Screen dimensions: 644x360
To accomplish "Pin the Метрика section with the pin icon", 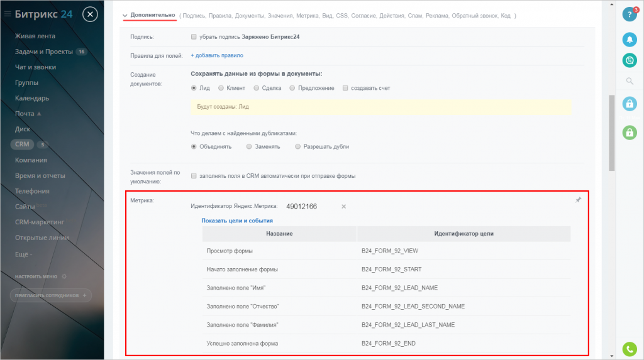I will 579,200.
